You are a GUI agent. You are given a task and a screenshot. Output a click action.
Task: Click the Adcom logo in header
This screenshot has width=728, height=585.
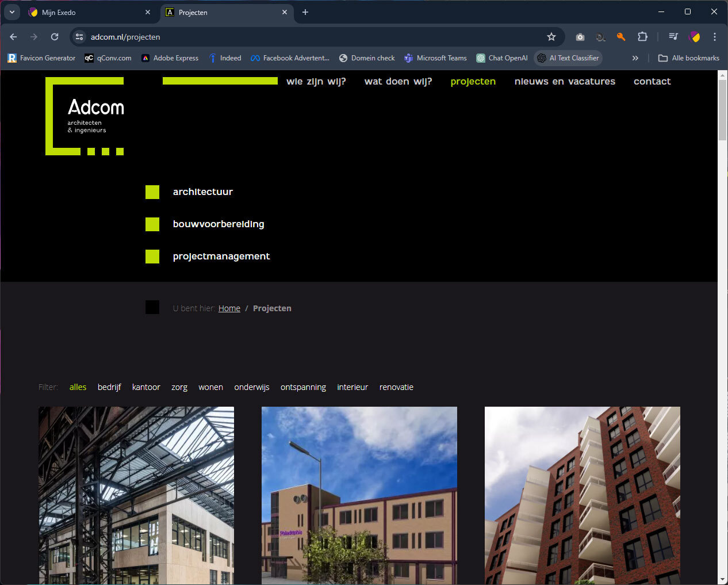pyautogui.click(x=85, y=116)
